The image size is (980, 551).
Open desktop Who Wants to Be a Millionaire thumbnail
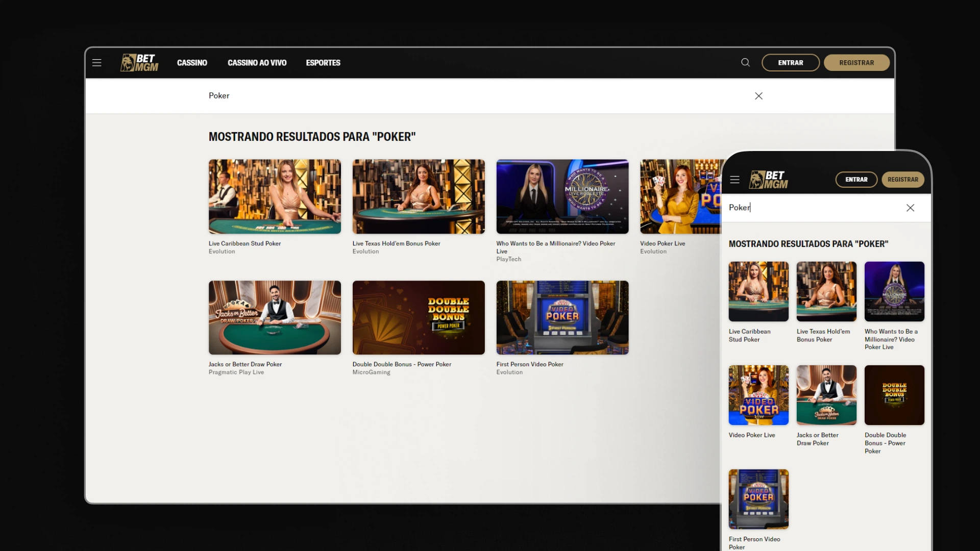(562, 196)
